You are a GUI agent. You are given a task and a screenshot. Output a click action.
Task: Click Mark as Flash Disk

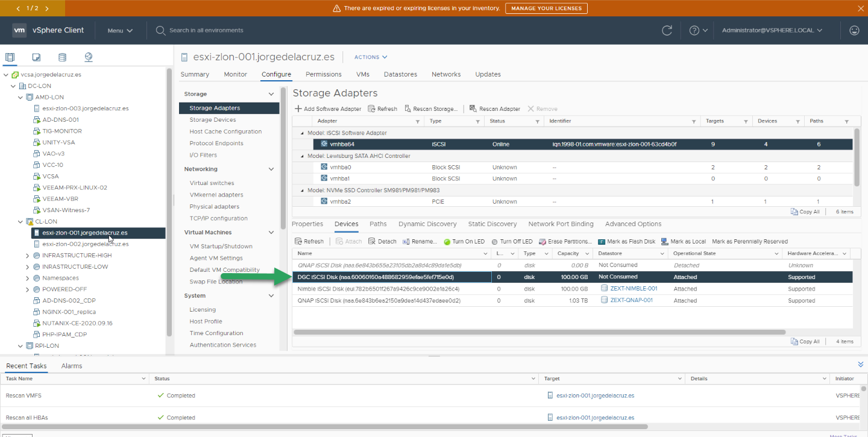[x=626, y=242]
